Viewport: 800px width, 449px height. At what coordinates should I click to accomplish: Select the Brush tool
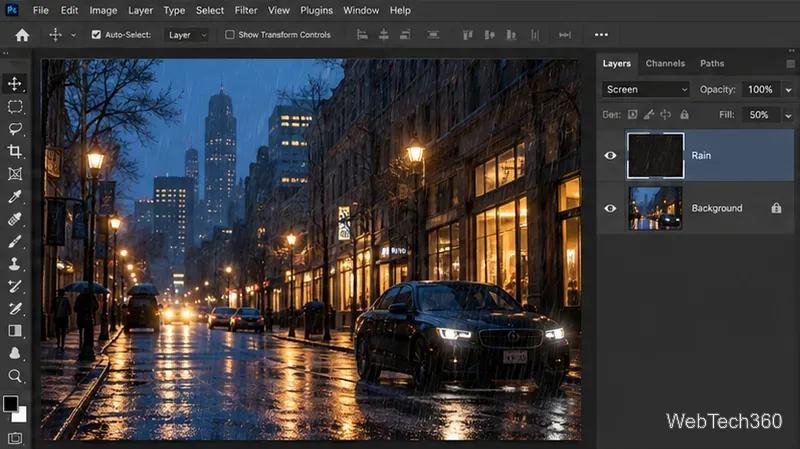pyautogui.click(x=15, y=241)
